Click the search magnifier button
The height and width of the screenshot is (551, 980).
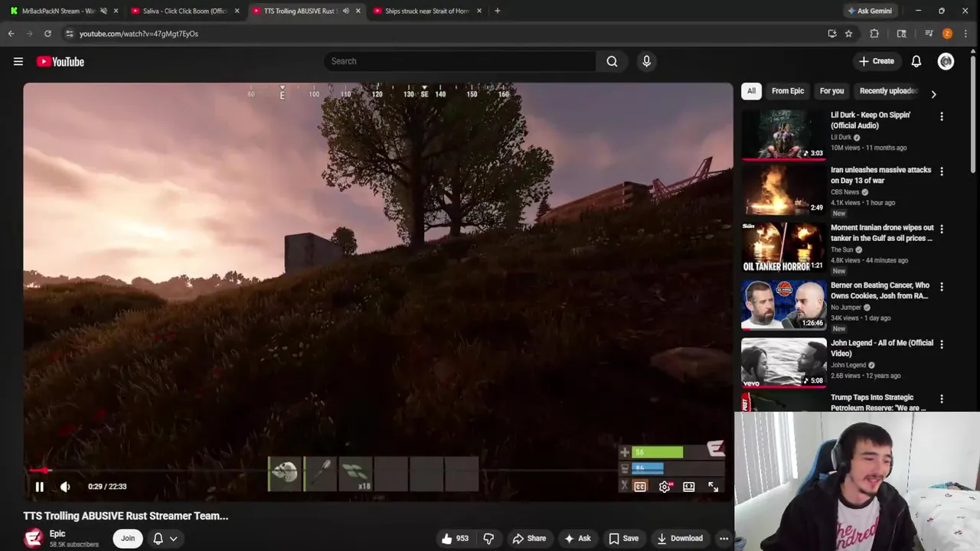coord(612,61)
